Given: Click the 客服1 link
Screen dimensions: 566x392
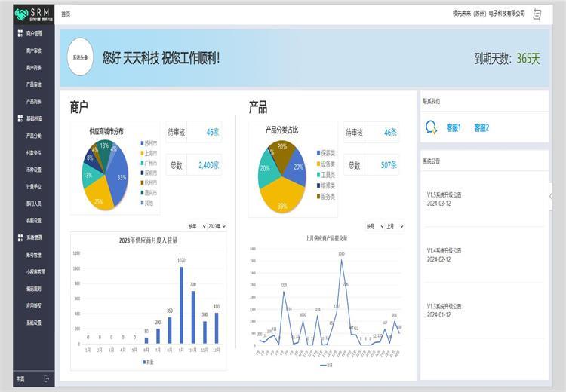Looking at the screenshot, I should click(x=454, y=127).
